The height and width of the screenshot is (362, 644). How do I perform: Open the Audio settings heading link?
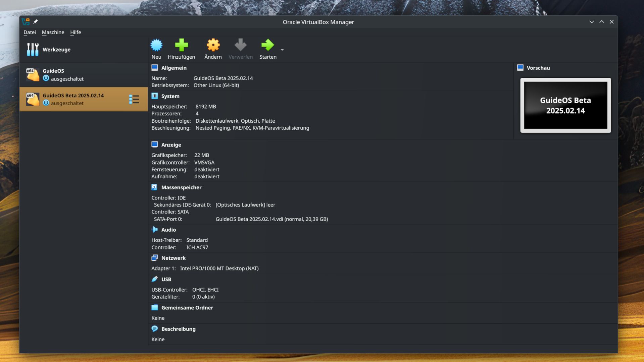[168, 230]
